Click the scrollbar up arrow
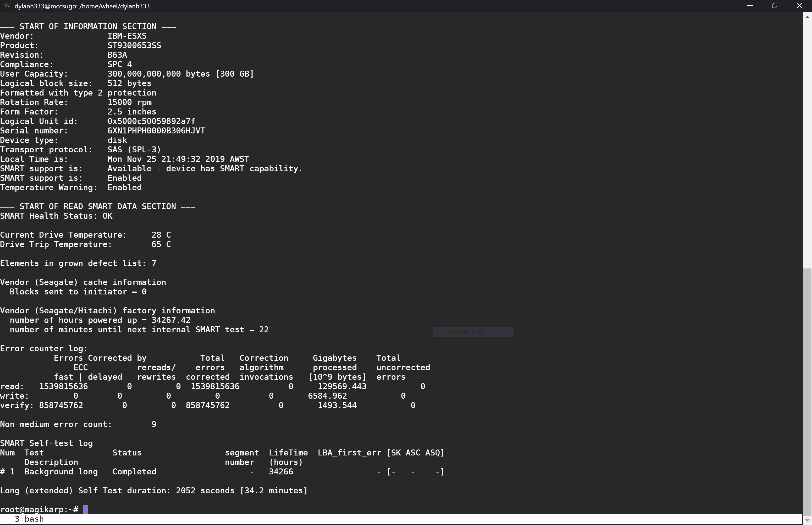812x525 pixels. point(807,17)
